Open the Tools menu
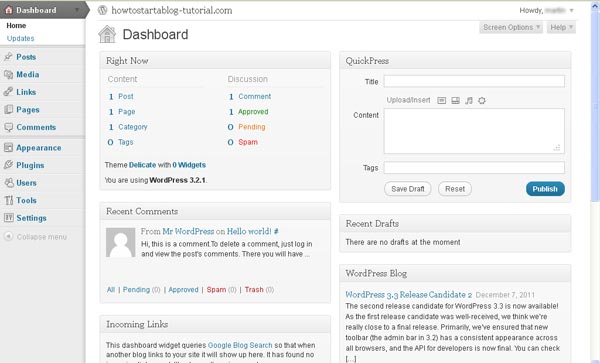This screenshot has height=363, width=600. (26, 200)
